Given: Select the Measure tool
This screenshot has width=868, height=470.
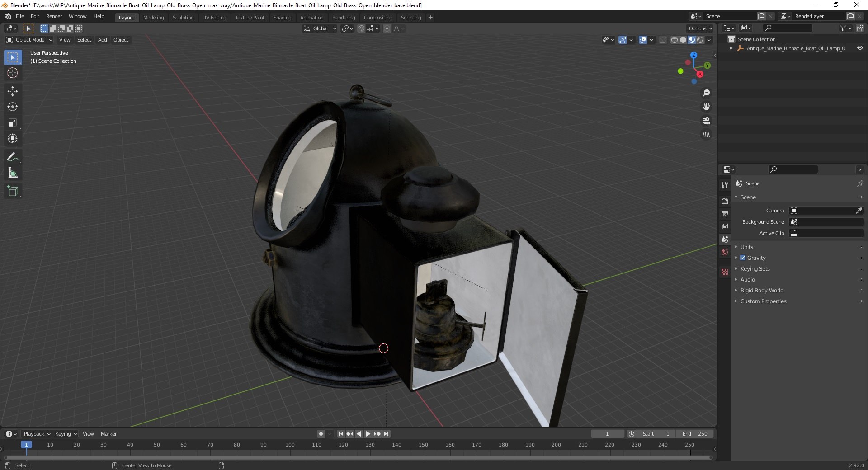Looking at the screenshot, I should pyautogui.click(x=13, y=173).
